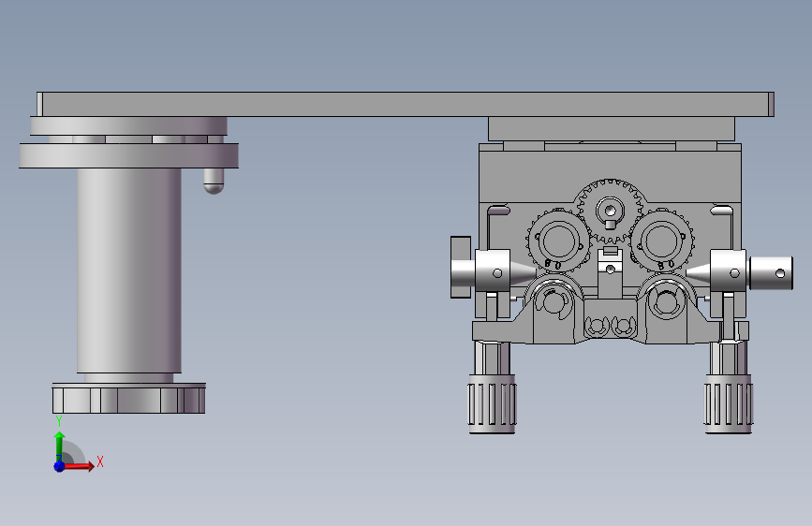Select the top center gear
Viewport: 812px width, 526px height.
click(x=610, y=211)
